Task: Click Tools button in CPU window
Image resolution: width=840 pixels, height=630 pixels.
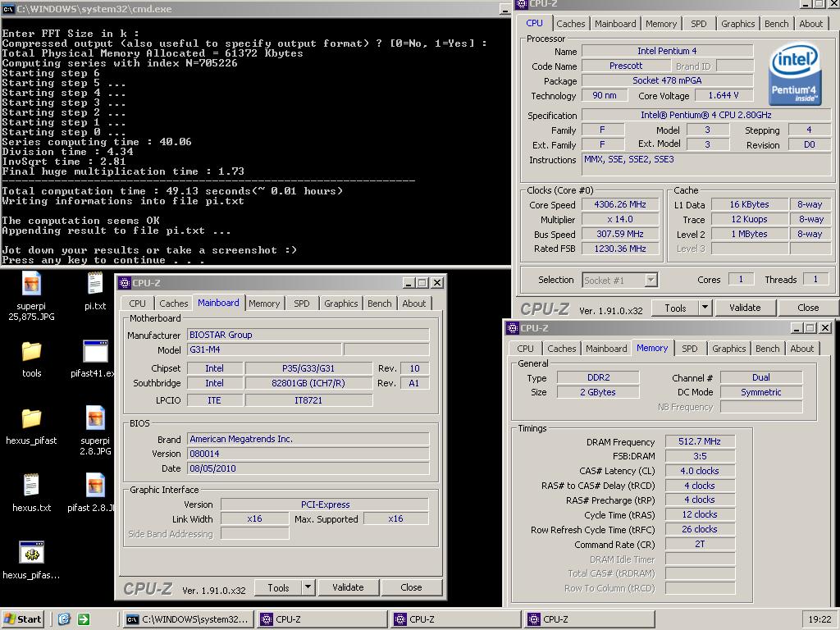Action: click(675, 308)
